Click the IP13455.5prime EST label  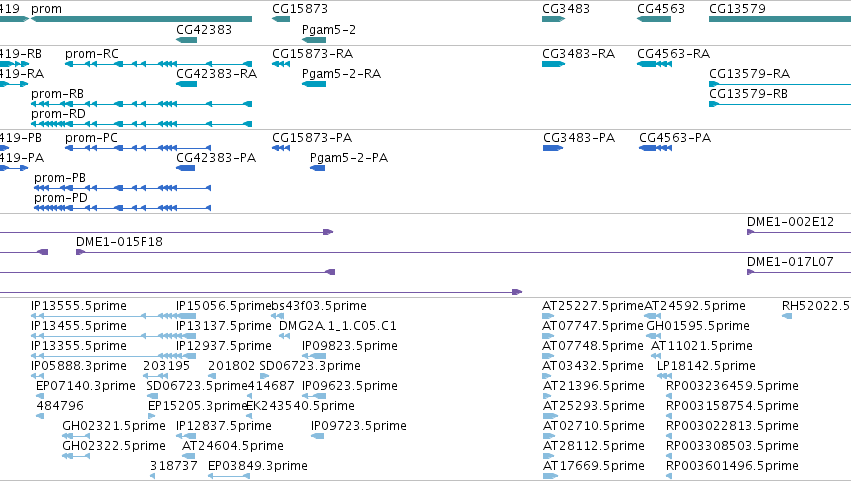click(79, 326)
